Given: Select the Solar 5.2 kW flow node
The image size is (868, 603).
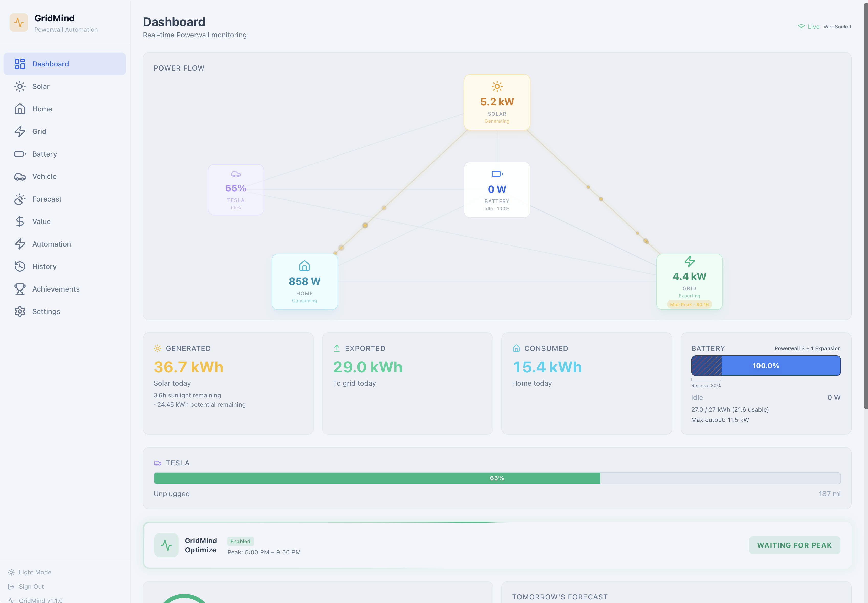Looking at the screenshot, I should point(497,102).
